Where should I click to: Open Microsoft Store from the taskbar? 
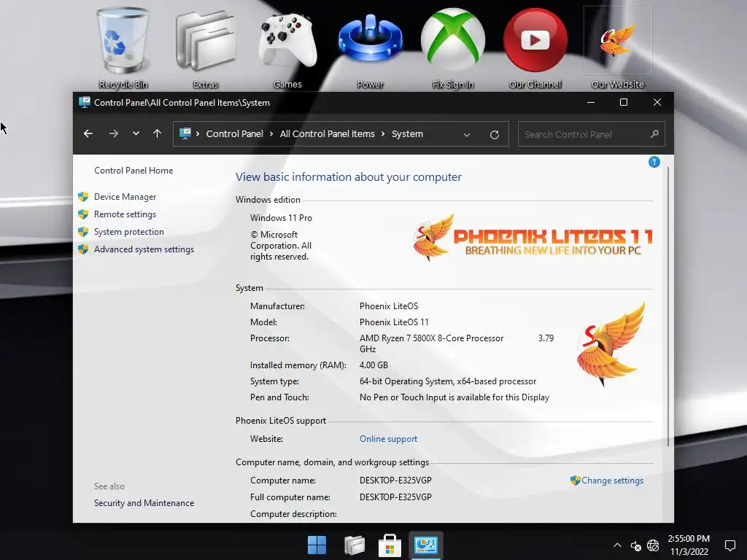click(390, 545)
